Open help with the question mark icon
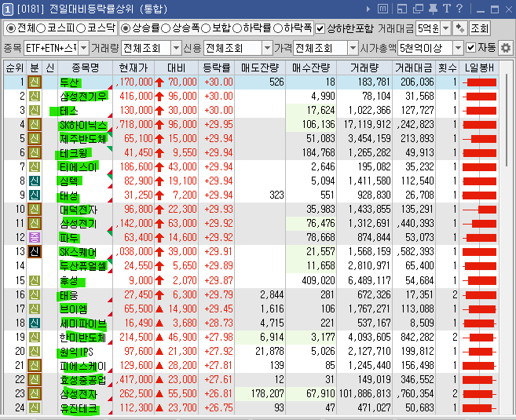This screenshot has height=420, width=516. point(459,9)
